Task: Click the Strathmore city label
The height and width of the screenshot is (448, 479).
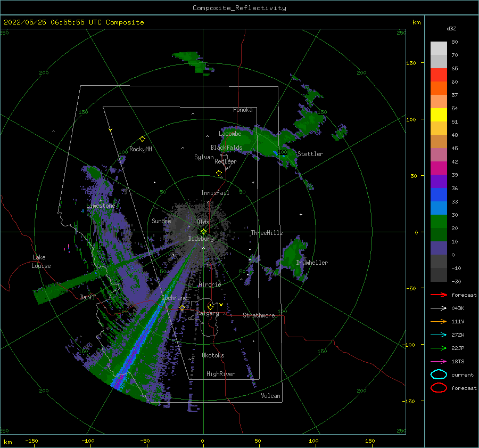Action: (x=259, y=315)
